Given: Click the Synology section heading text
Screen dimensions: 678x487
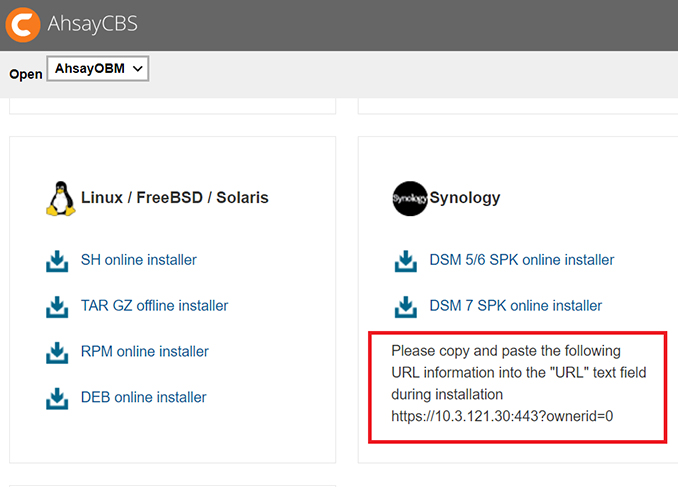Looking at the screenshot, I should (464, 198).
